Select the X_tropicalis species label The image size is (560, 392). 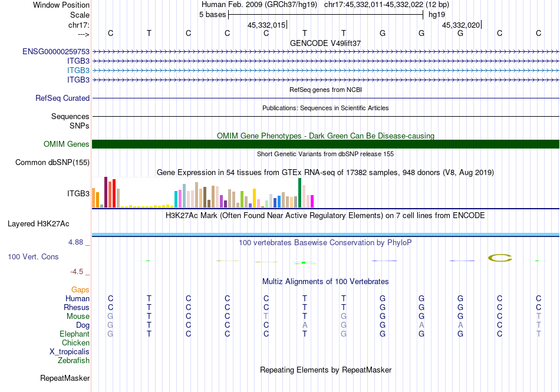tap(70, 352)
